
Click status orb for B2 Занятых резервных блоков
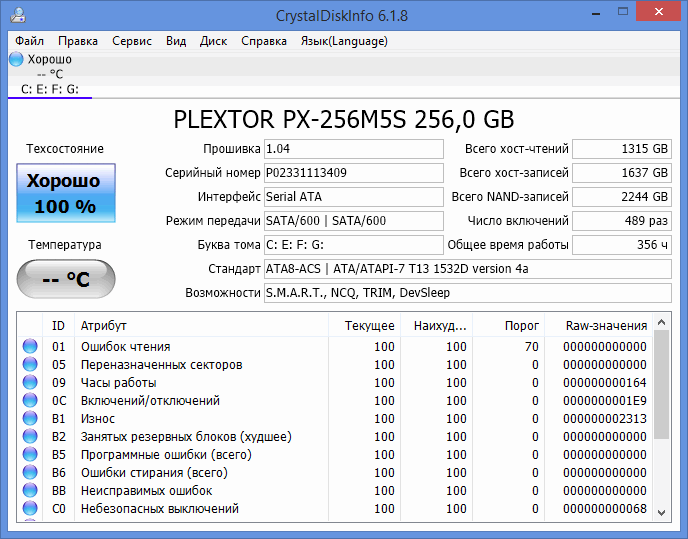point(30,436)
